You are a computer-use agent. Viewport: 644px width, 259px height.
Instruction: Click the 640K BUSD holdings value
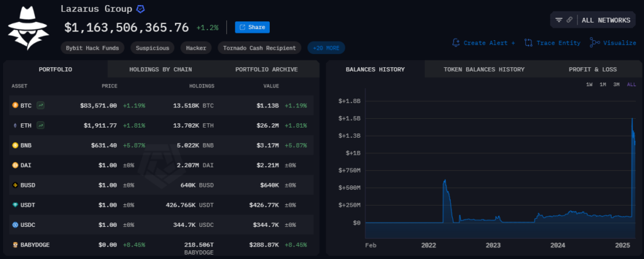pyautogui.click(x=197, y=185)
